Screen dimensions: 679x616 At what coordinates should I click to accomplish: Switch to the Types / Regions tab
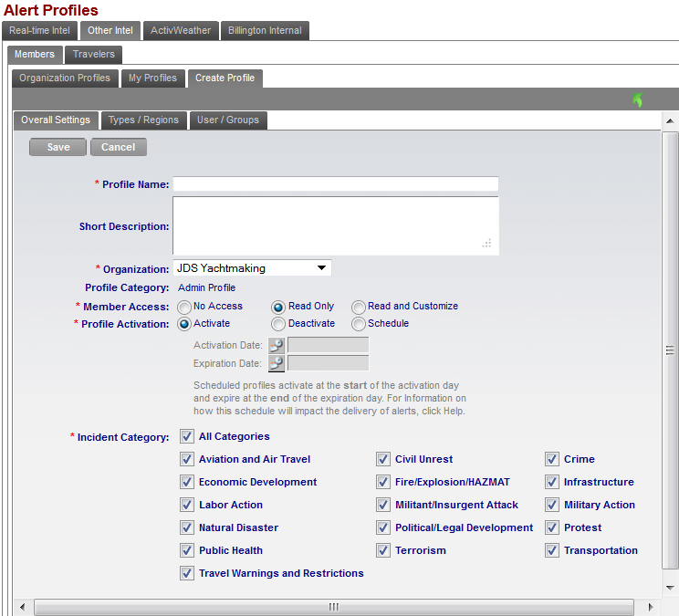[x=143, y=120]
